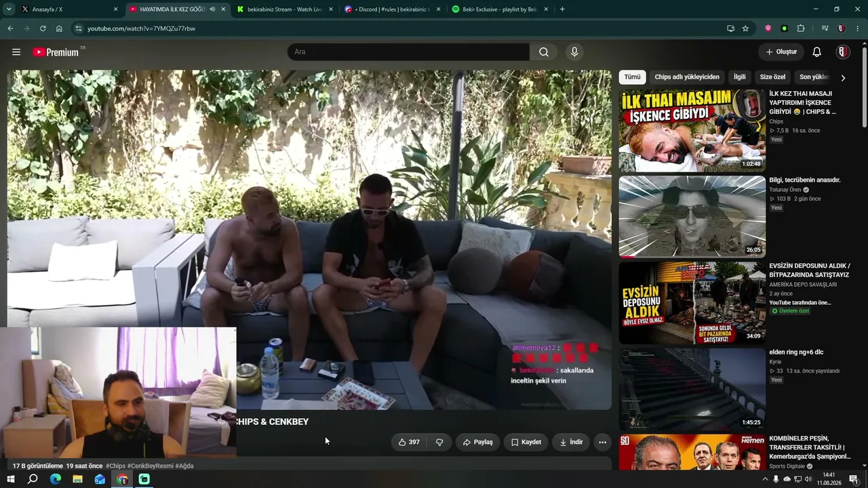
Task: Focus the browser address bar URL
Action: (141, 28)
